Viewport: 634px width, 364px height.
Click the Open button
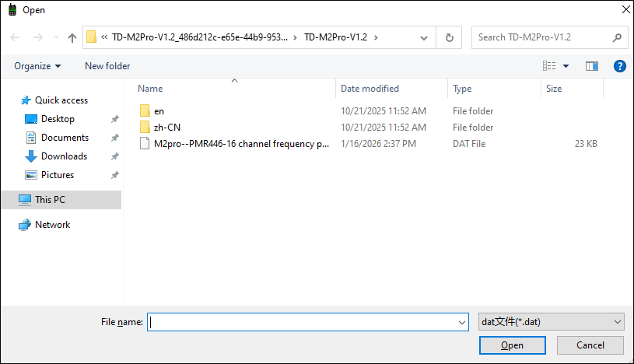coord(513,345)
